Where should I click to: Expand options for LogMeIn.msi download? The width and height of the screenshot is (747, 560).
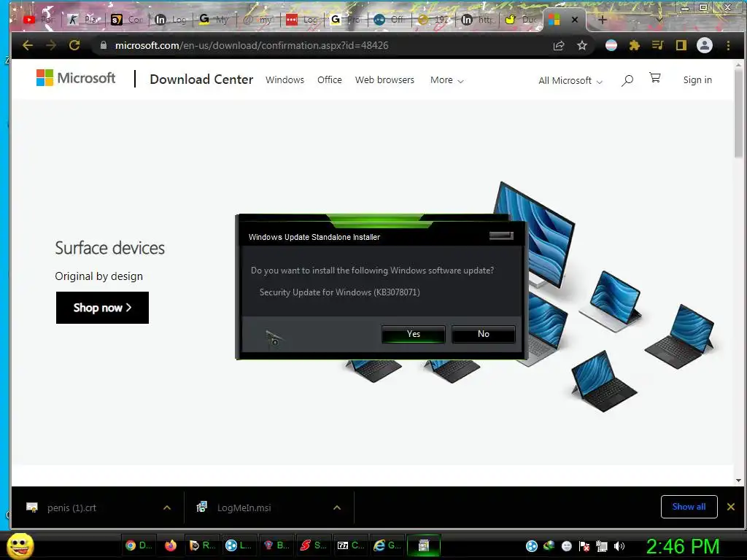(337, 507)
